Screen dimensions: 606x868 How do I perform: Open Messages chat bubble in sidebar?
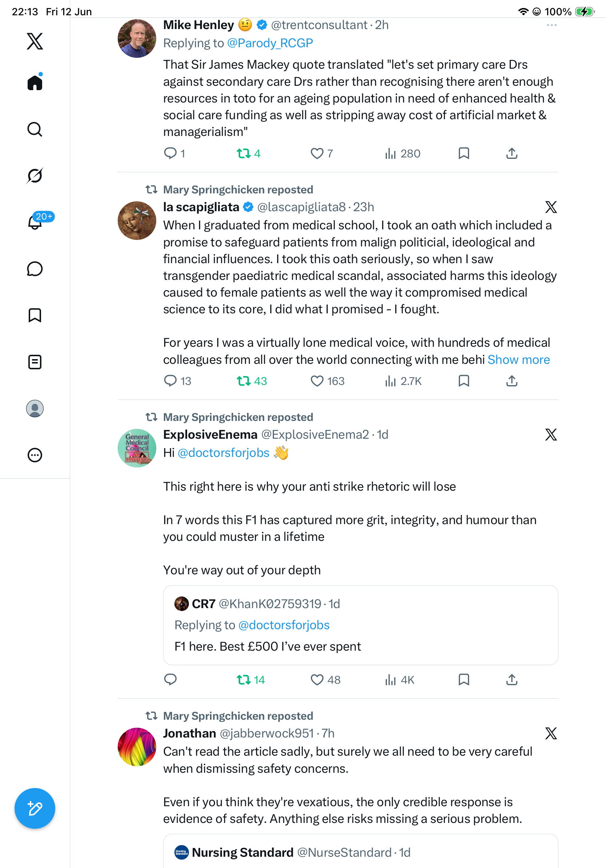(35, 269)
